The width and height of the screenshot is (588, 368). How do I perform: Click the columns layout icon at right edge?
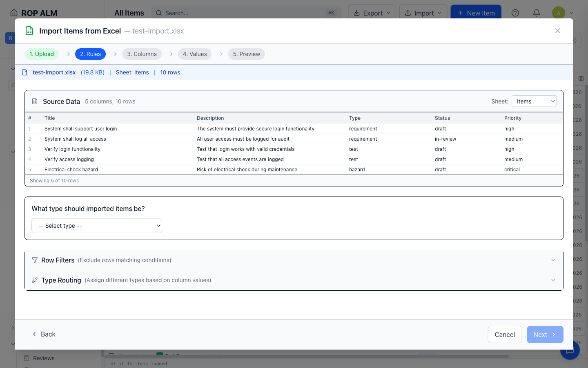581,79
